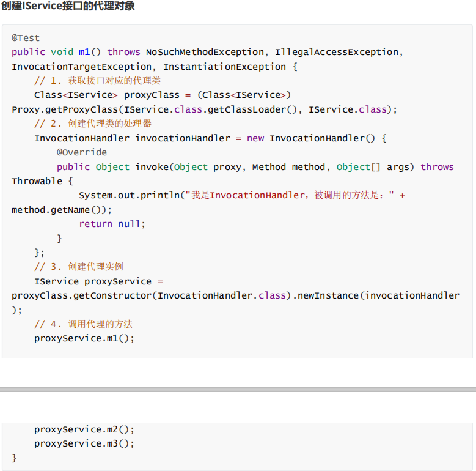476x471 pixels.
Task: Click the comment 4. 调用代理的方法
Action: point(84,324)
